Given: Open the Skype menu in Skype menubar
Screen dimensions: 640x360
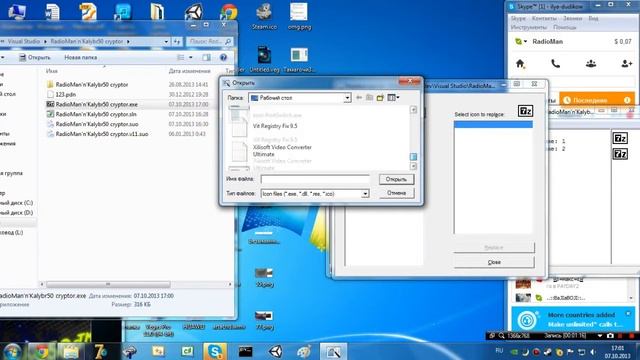Looking at the screenshot, I should pyautogui.click(x=518, y=19).
